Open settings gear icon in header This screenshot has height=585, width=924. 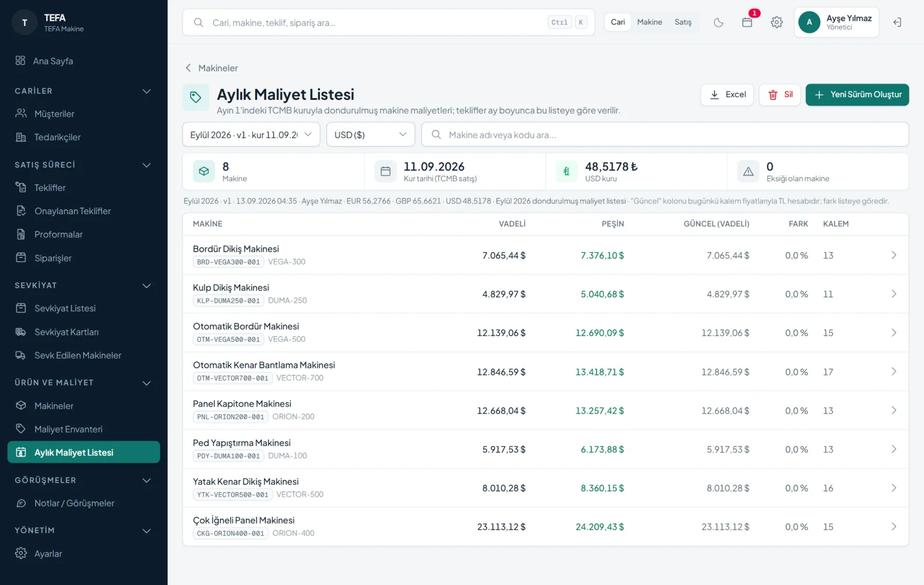click(777, 23)
